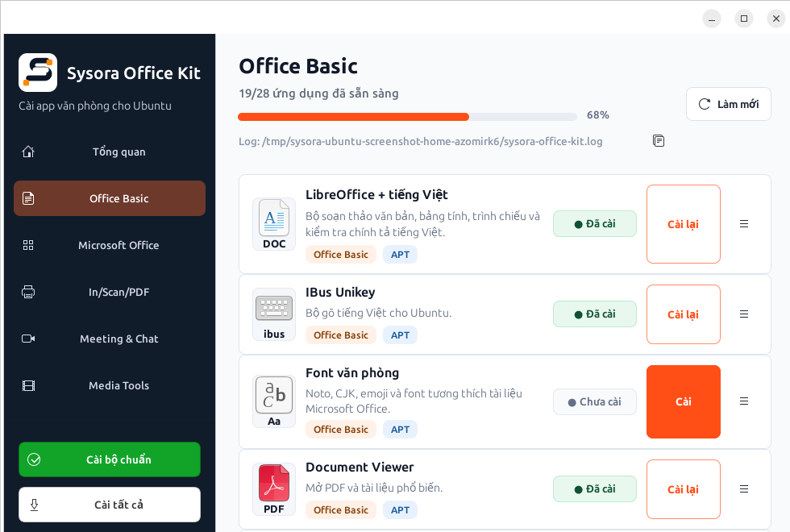The width and height of the screenshot is (790, 532).
Task: Open the hamburger menu for Font văn phòng
Action: click(x=744, y=401)
